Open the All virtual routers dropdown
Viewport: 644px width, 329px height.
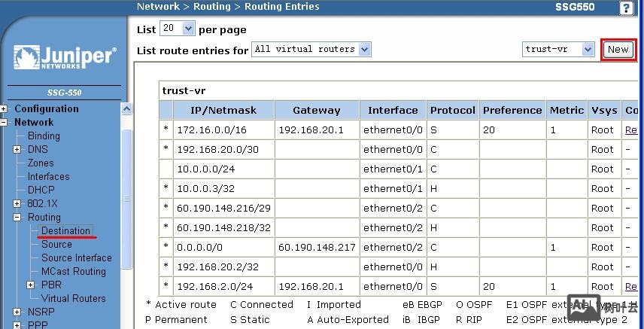[311, 50]
